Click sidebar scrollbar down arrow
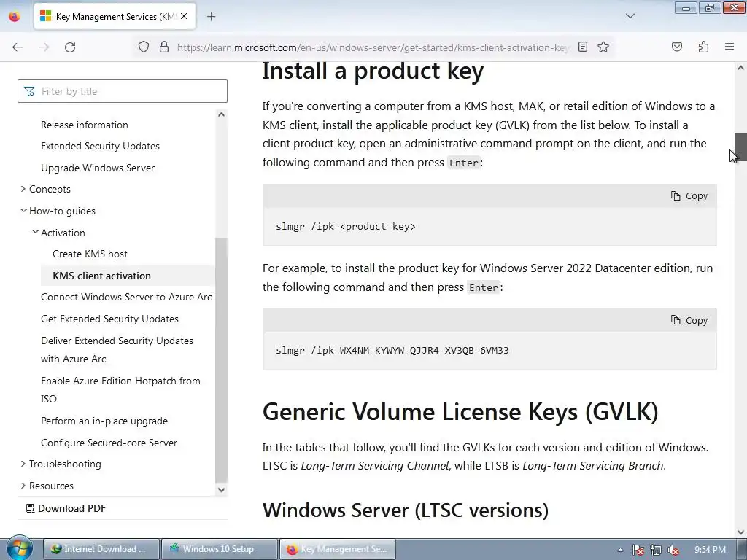This screenshot has height=560, width=747. pos(221,489)
